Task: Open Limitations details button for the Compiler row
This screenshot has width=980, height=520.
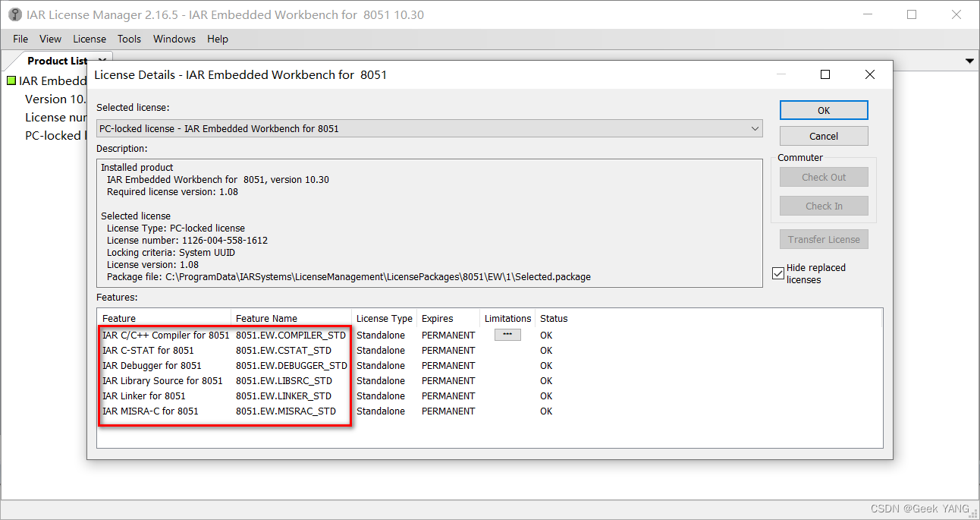Action: click(x=507, y=335)
